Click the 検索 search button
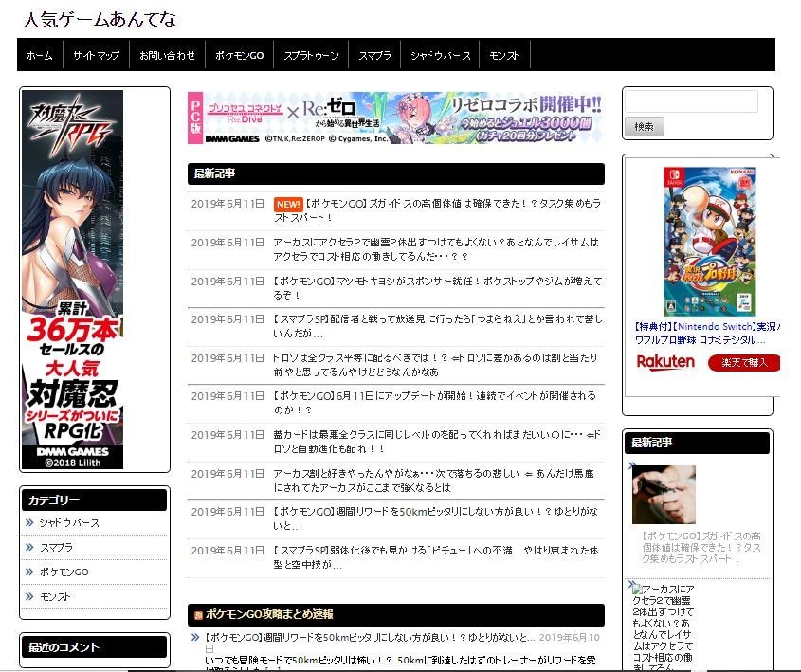Screen dimensions: 801x672 [644, 126]
